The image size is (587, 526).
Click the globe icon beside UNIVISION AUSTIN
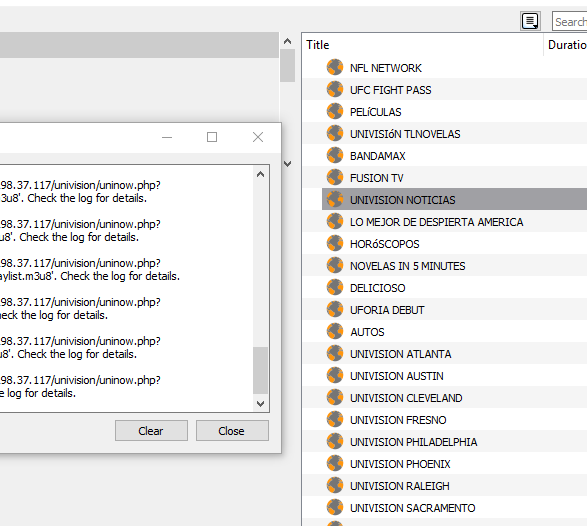[x=335, y=376]
